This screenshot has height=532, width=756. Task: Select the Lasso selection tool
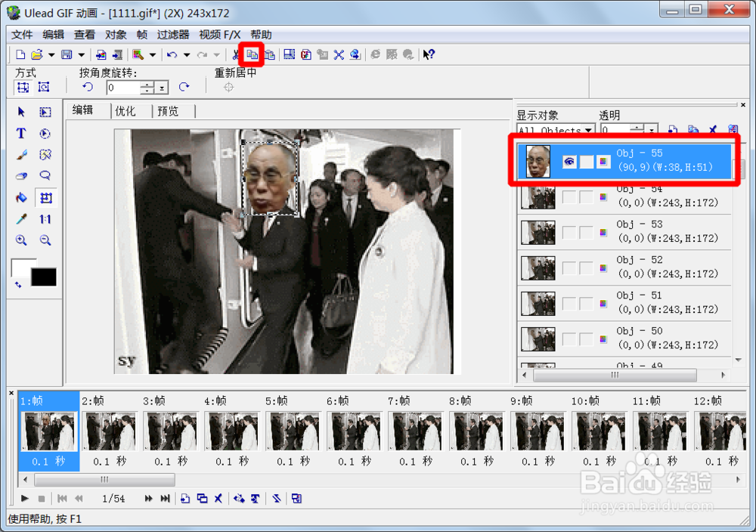[x=45, y=176]
